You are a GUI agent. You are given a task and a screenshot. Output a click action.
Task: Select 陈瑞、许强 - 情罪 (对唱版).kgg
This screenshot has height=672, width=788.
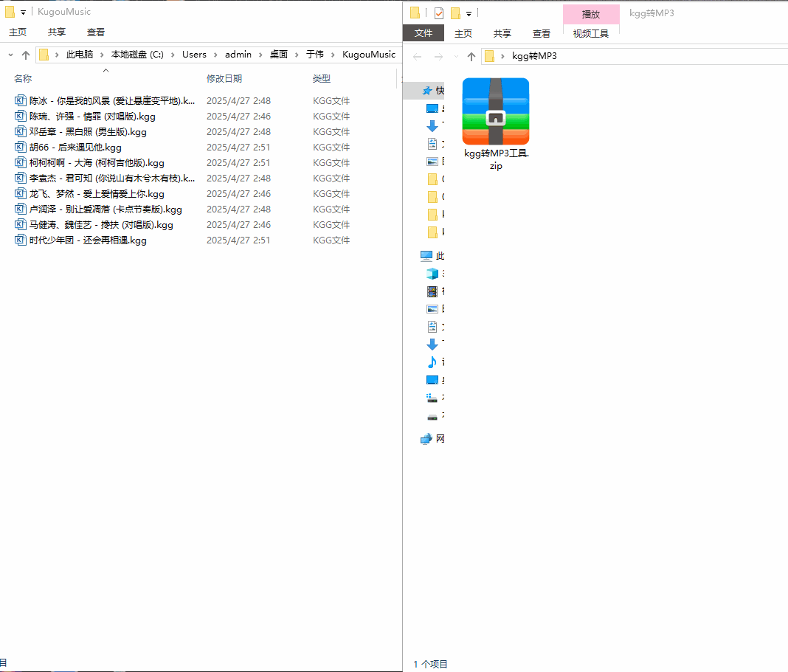pos(92,116)
